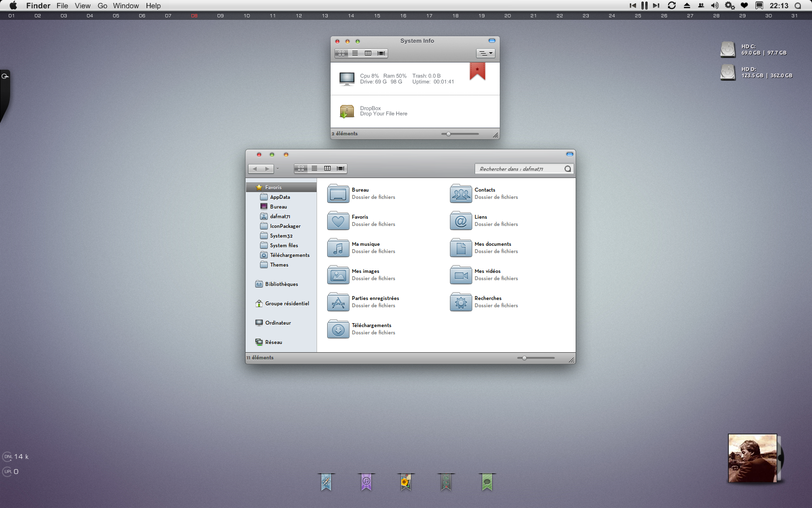The image size is (812, 508).
Task: Click the Spotlight search icon in menu bar
Action: 798,5
